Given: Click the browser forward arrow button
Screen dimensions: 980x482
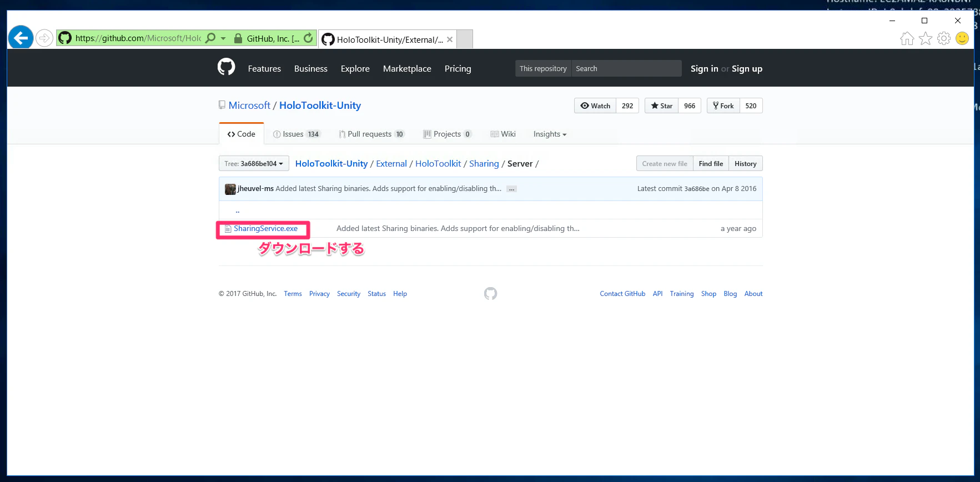Looking at the screenshot, I should pos(44,38).
